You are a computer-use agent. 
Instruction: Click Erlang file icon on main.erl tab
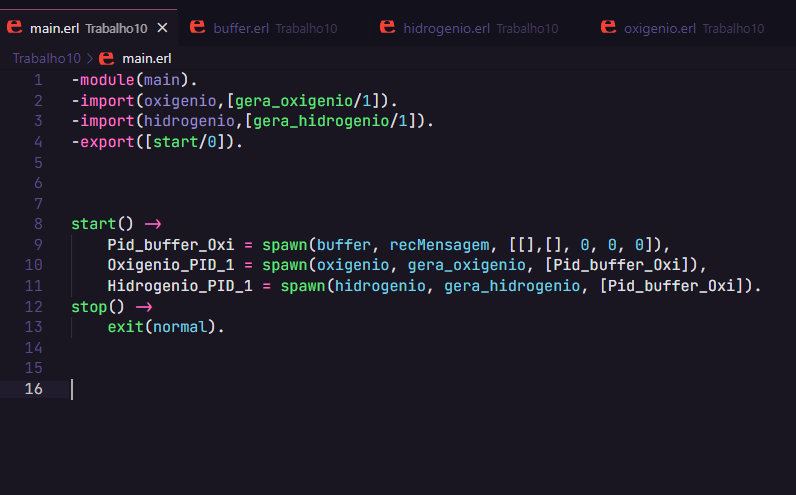[x=14, y=26]
